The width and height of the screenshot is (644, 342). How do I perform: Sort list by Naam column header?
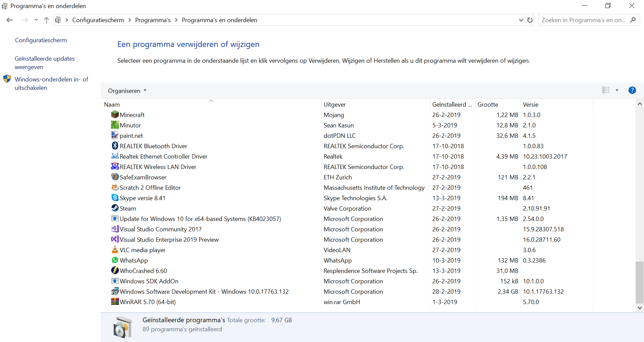click(211, 104)
